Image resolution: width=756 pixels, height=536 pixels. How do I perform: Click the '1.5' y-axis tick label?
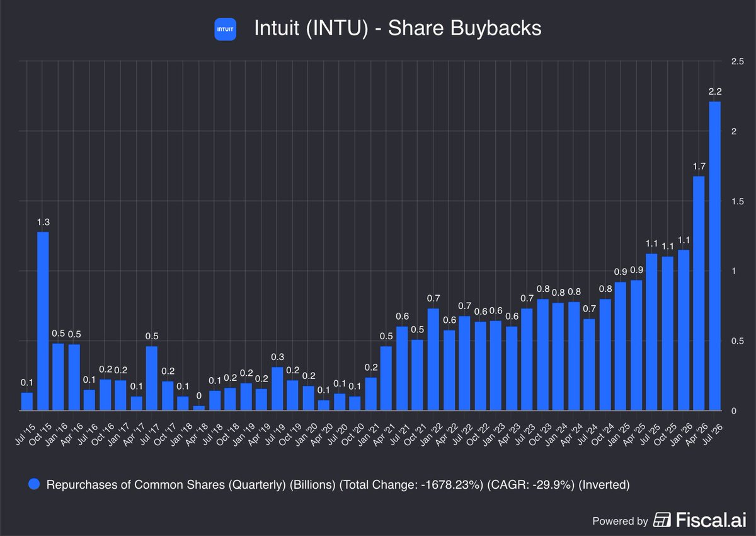(x=737, y=201)
